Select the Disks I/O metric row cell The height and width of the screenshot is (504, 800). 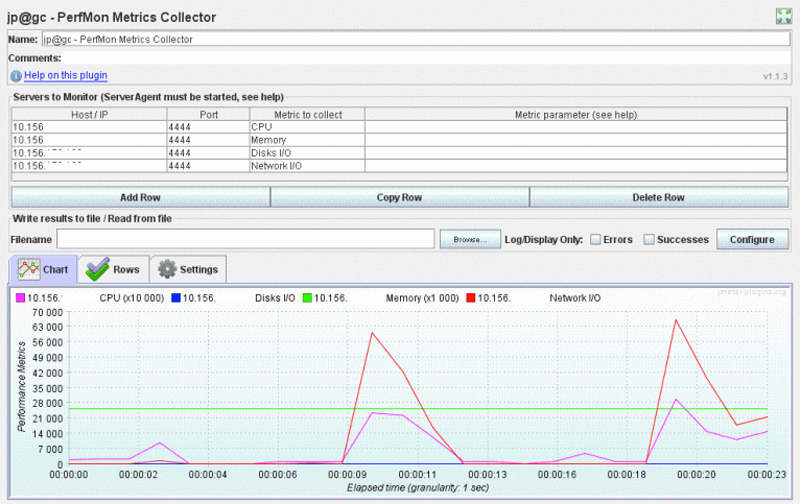point(306,153)
